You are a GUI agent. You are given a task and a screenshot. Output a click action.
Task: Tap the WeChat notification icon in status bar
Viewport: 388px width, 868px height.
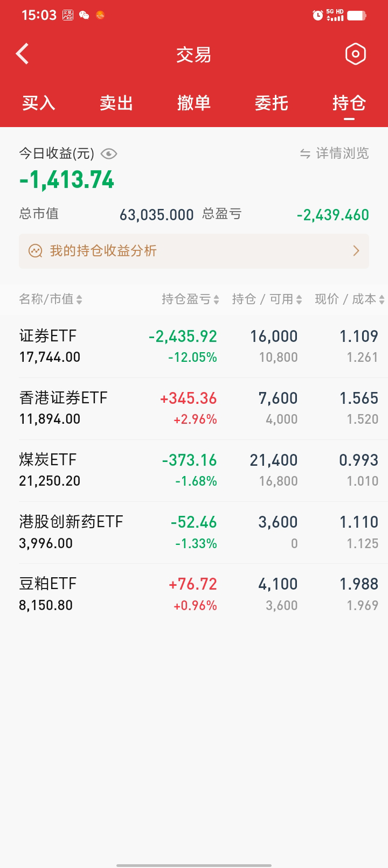[84, 15]
